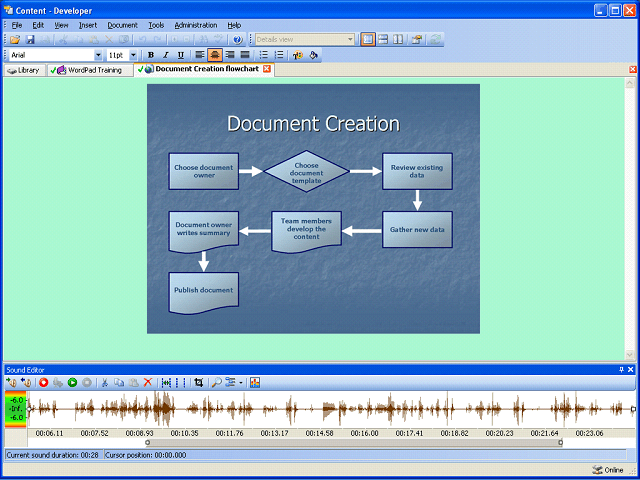This screenshot has height=480, width=640.
Task: Click the colored chart icon in Sound Editor
Action: (255, 382)
